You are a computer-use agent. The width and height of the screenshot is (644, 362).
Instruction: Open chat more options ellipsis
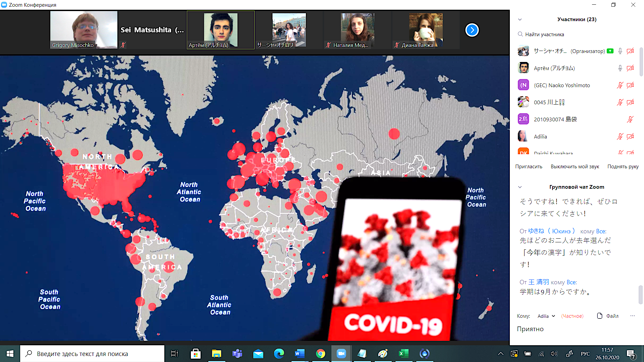(x=632, y=316)
